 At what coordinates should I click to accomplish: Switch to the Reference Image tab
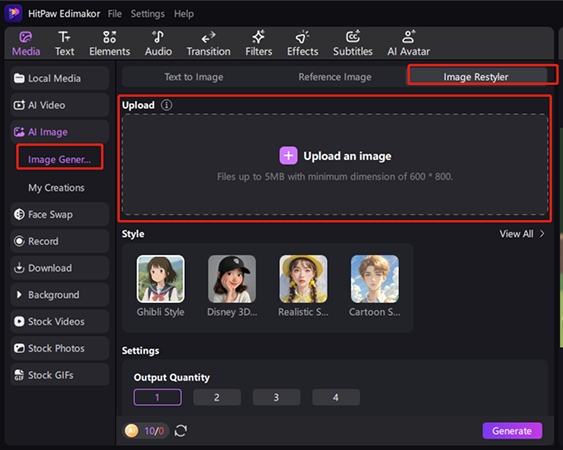[x=335, y=77]
